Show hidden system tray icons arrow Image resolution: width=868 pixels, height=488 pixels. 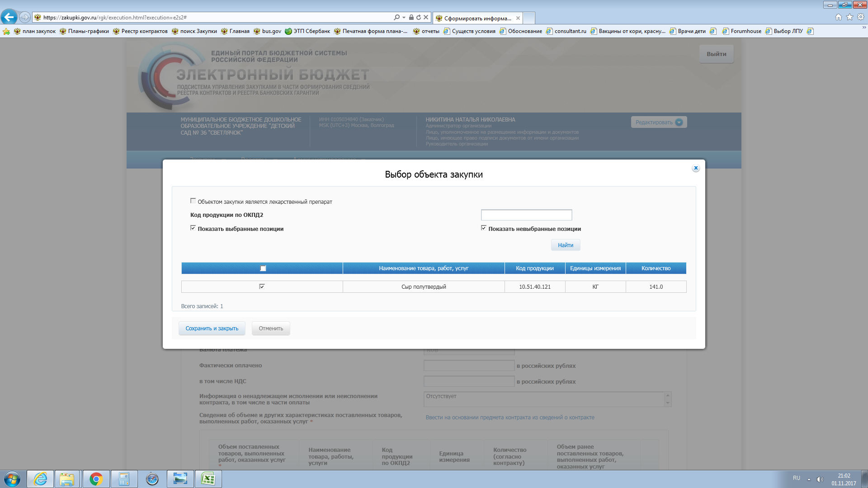809,479
